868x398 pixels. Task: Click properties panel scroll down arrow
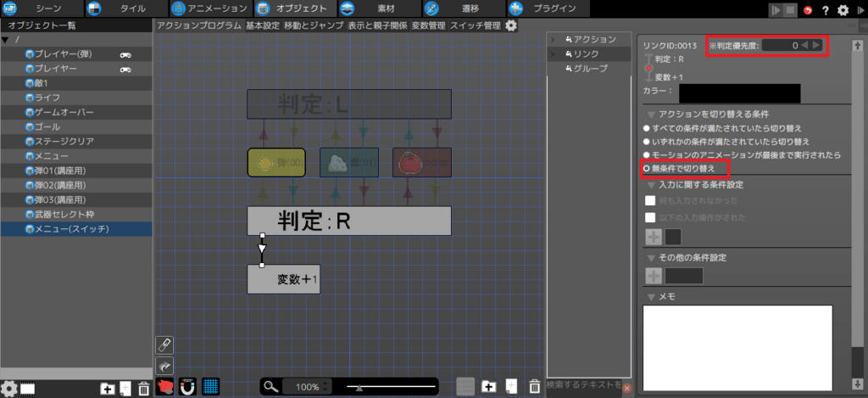tap(858, 383)
